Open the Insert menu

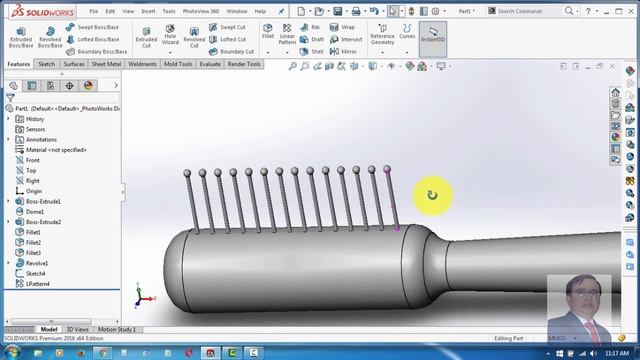[148, 11]
